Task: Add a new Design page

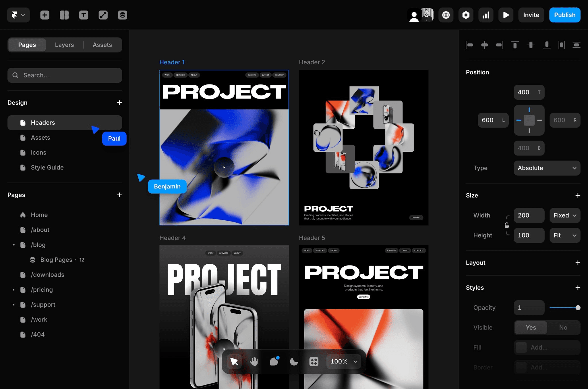Action: [x=119, y=103]
